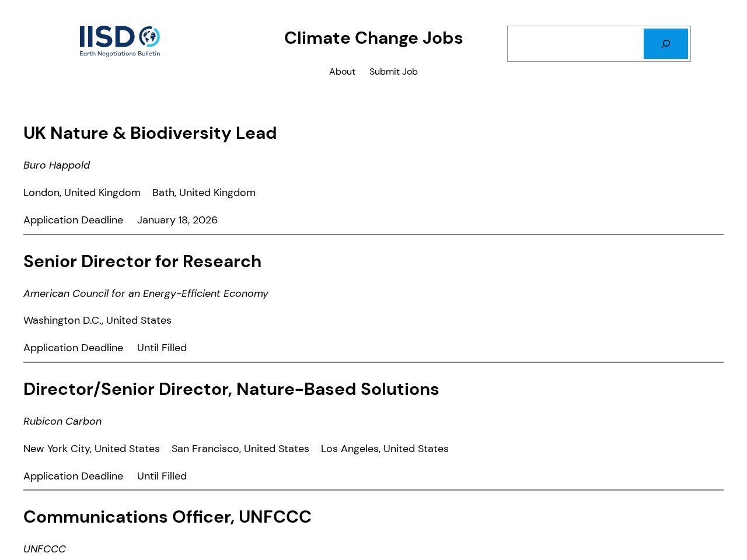Open Director/Senior Director, Nature-Based Solutions job
Image resolution: width=747 pixels, height=560 pixels.
(231, 389)
